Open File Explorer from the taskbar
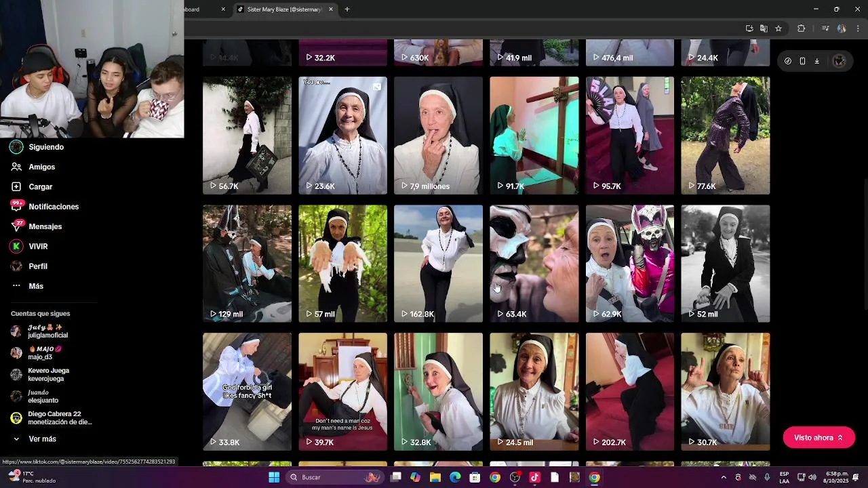The width and height of the screenshot is (868, 488). click(435, 477)
